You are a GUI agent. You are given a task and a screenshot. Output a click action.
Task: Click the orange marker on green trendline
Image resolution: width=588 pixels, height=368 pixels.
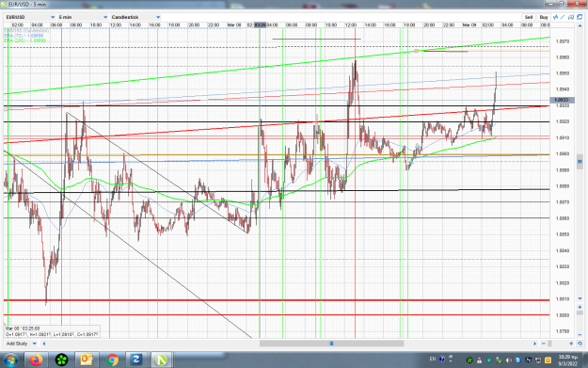click(416, 51)
